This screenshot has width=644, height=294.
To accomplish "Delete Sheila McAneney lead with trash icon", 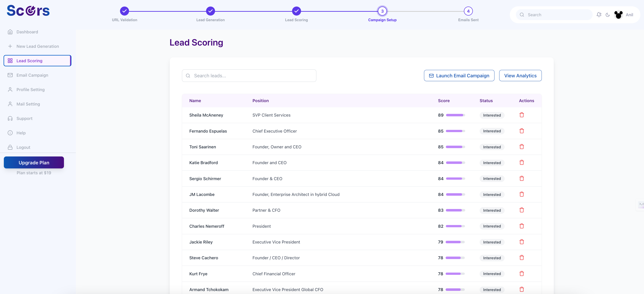I will point(522,115).
